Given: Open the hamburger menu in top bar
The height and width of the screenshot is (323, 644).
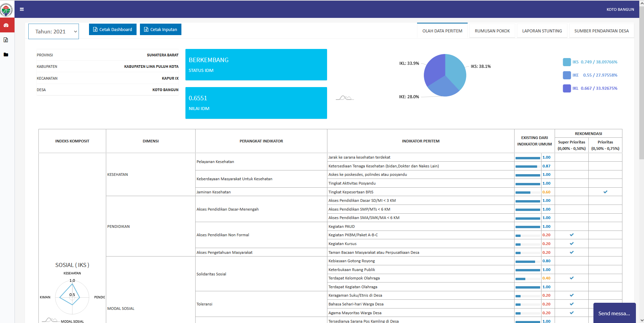Looking at the screenshot, I should click(x=22, y=9).
